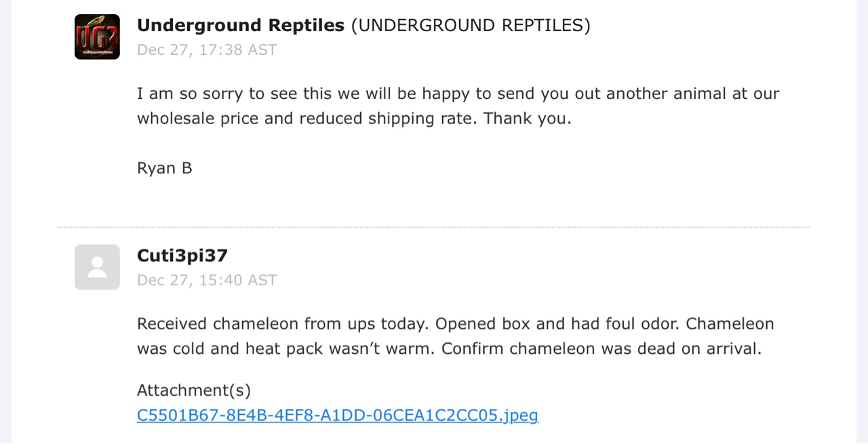
Task: Click the line starting 'Received chameleon from ups'
Action: pos(455,324)
